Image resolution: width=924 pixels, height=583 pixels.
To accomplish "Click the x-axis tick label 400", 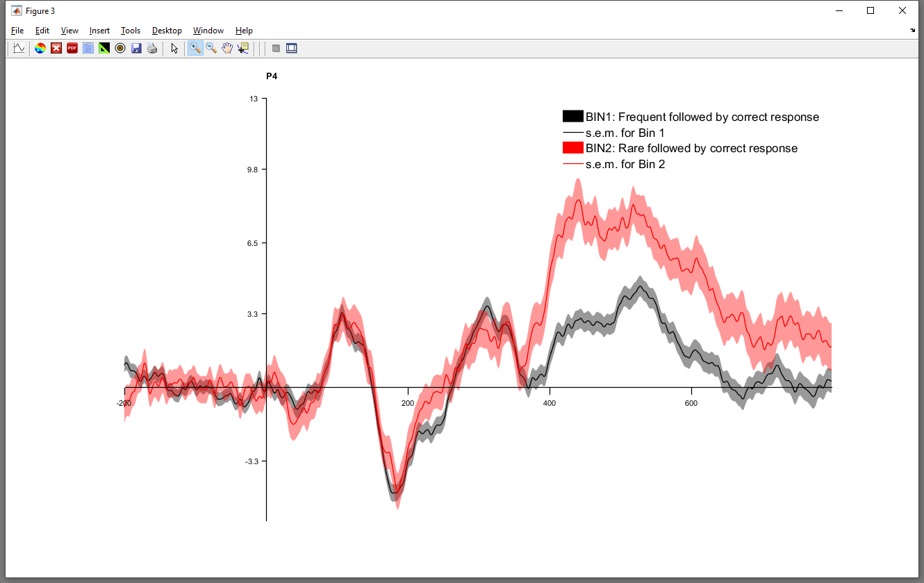I will (550, 403).
